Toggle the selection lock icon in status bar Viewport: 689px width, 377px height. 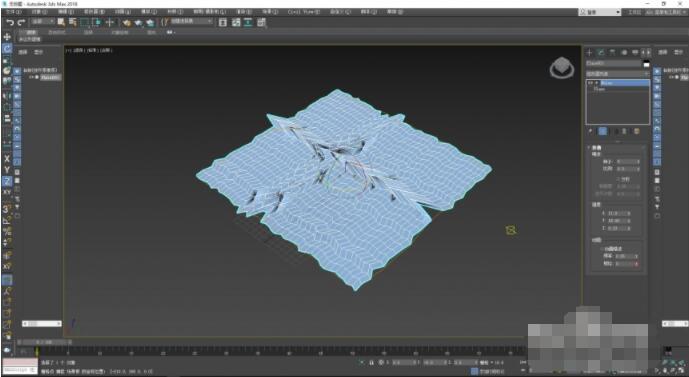pos(371,362)
